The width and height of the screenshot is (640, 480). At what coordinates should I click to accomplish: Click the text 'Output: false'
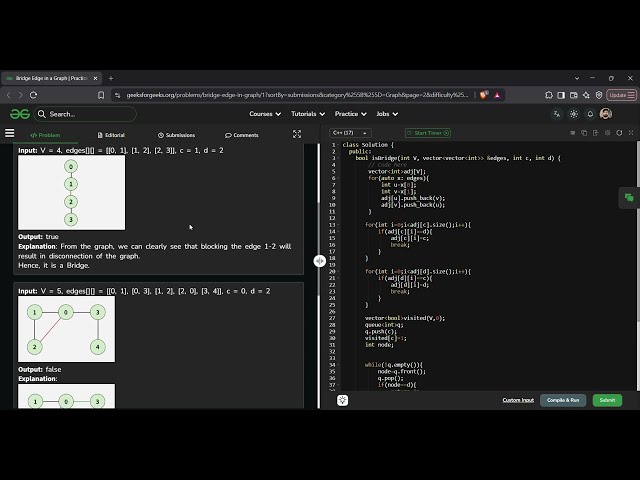coord(40,369)
